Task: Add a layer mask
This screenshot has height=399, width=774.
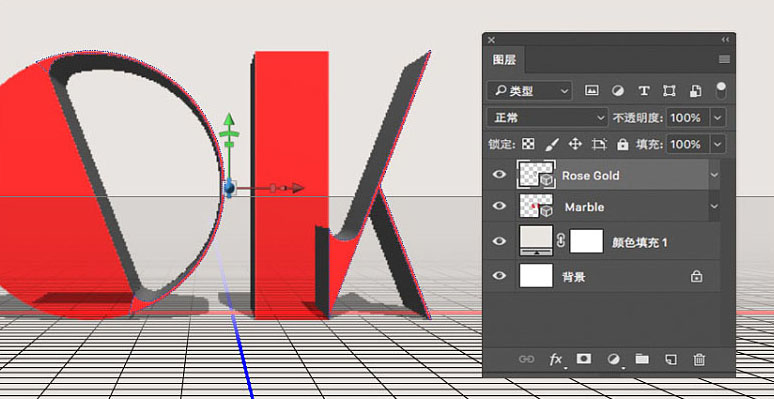Action: pyautogui.click(x=583, y=359)
